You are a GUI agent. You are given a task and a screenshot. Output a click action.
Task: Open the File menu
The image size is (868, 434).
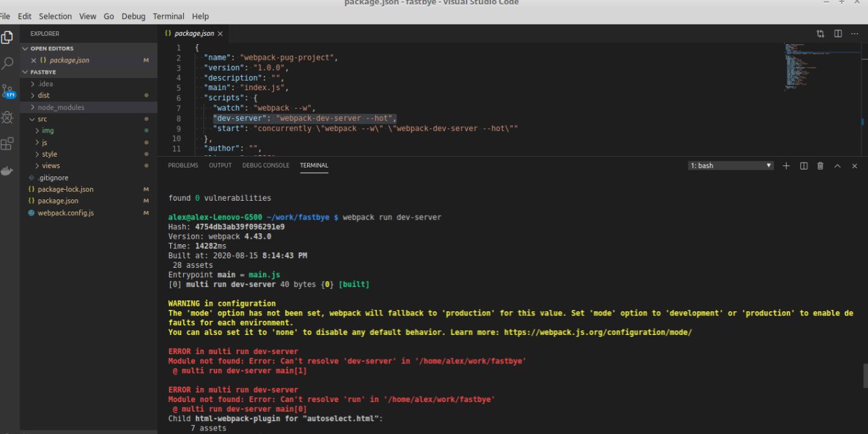coord(5,16)
